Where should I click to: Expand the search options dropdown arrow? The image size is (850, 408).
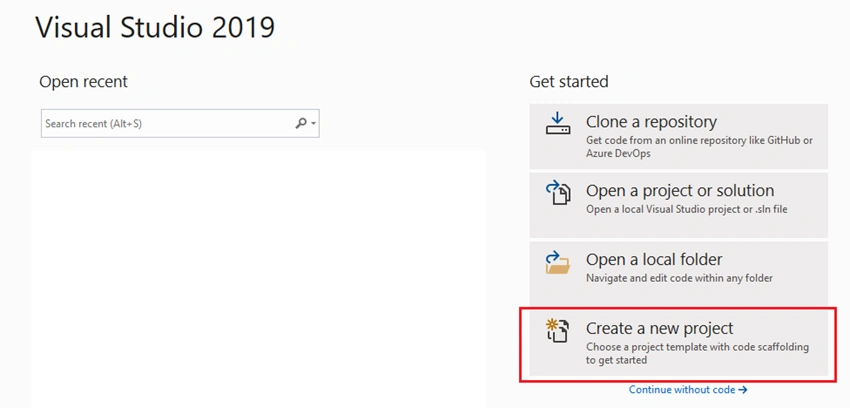(x=313, y=124)
